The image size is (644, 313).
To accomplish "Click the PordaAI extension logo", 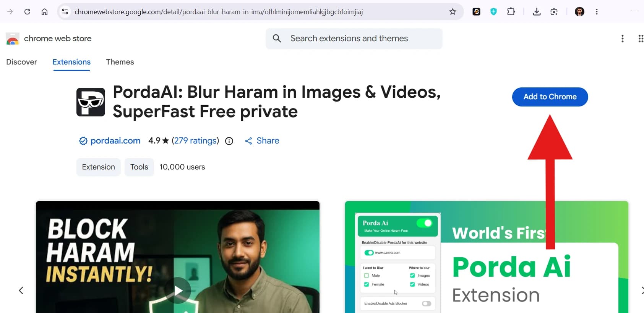I will pyautogui.click(x=91, y=102).
